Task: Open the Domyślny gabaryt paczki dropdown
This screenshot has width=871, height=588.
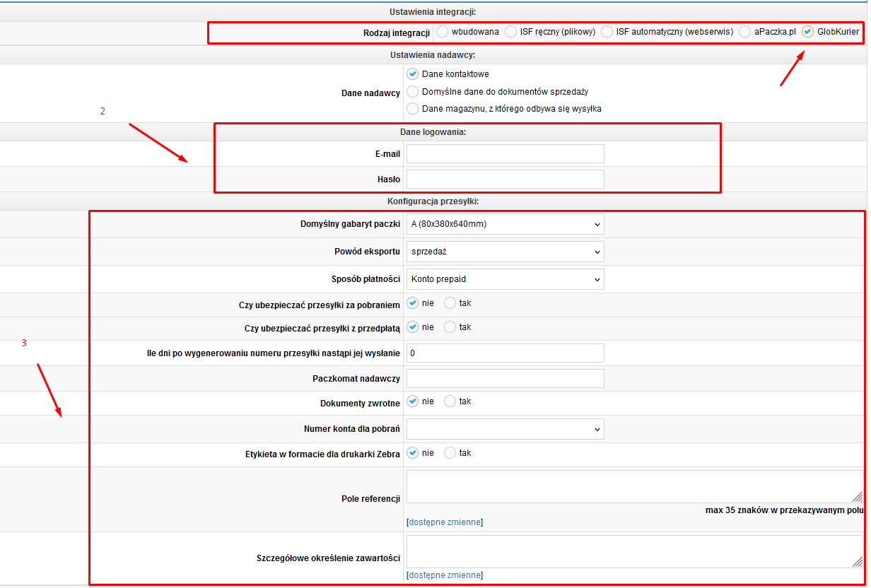Action: coord(505,225)
